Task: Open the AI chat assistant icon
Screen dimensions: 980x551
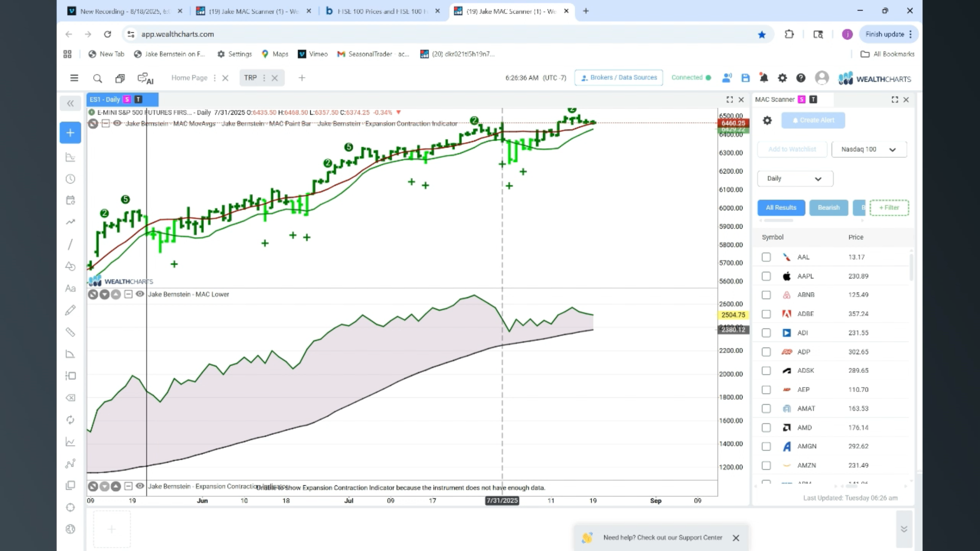Action: click(x=145, y=79)
